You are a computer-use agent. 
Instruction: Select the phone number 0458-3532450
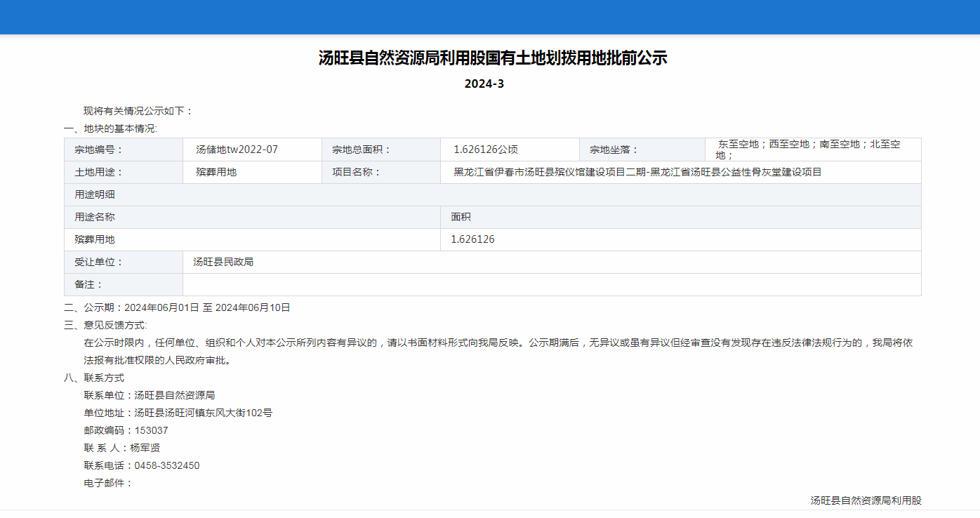[167, 465]
